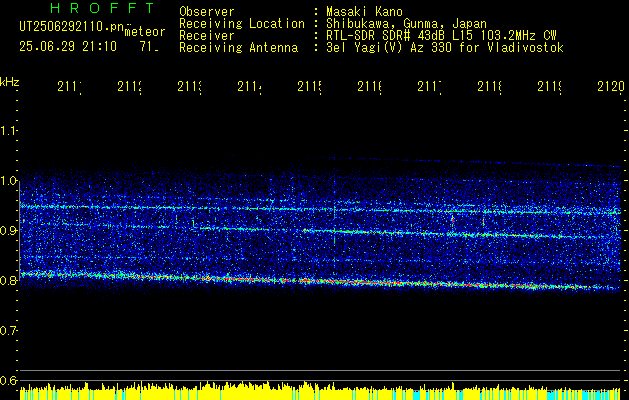The width and height of the screenshot is (629, 400).
Task: Click the "Receiving Antenna" label
Action: (x=239, y=48)
